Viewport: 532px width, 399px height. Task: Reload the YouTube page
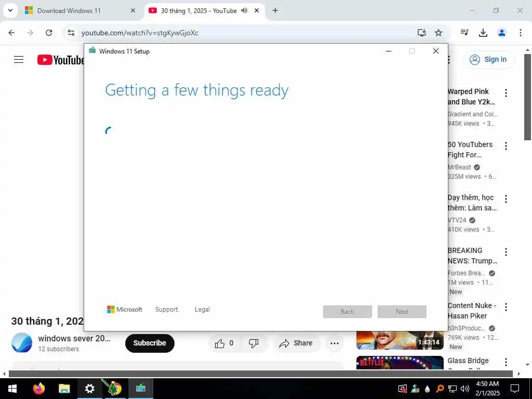click(49, 33)
